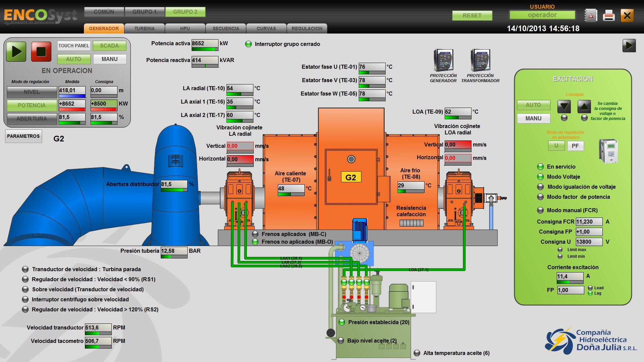The width and height of the screenshot is (644, 362).
Task: Select POTENCIA regulation mode
Action: [x=32, y=105]
